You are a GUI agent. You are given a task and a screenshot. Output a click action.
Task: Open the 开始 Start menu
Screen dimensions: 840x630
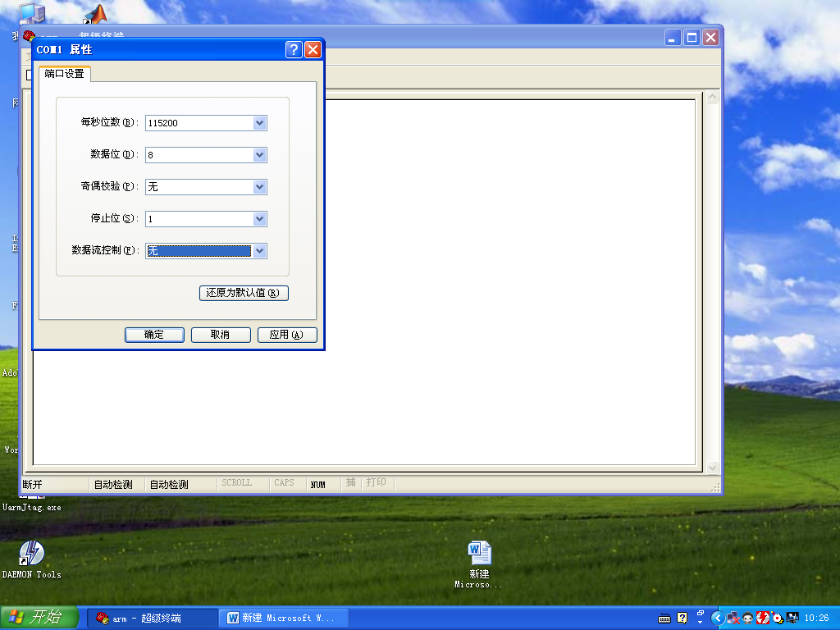pyautogui.click(x=39, y=618)
